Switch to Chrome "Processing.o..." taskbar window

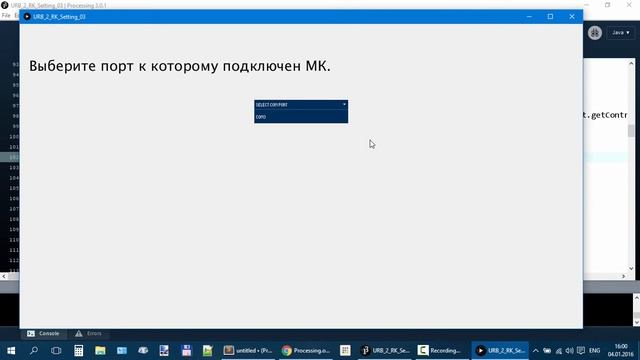pyautogui.click(x=306, y=351)
